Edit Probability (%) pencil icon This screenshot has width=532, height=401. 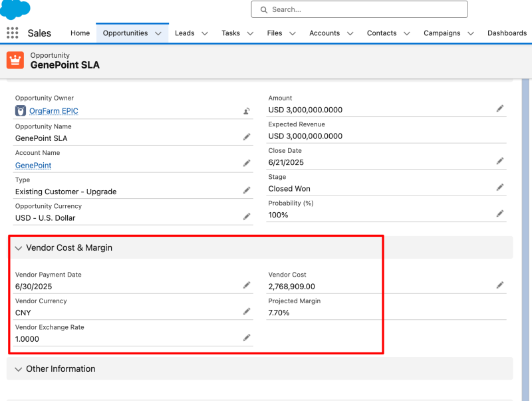point(500,213)
